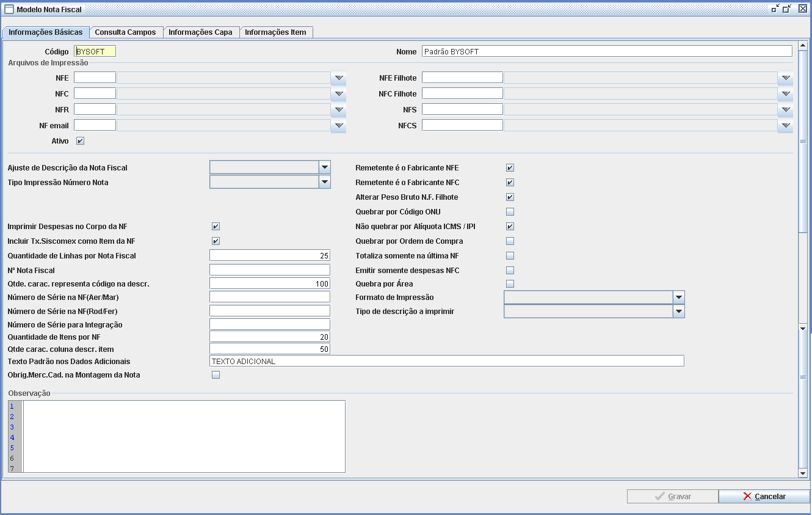Expand the Ajuste de Descrição da Nota Fiscal dropdown

pos(325,167)
